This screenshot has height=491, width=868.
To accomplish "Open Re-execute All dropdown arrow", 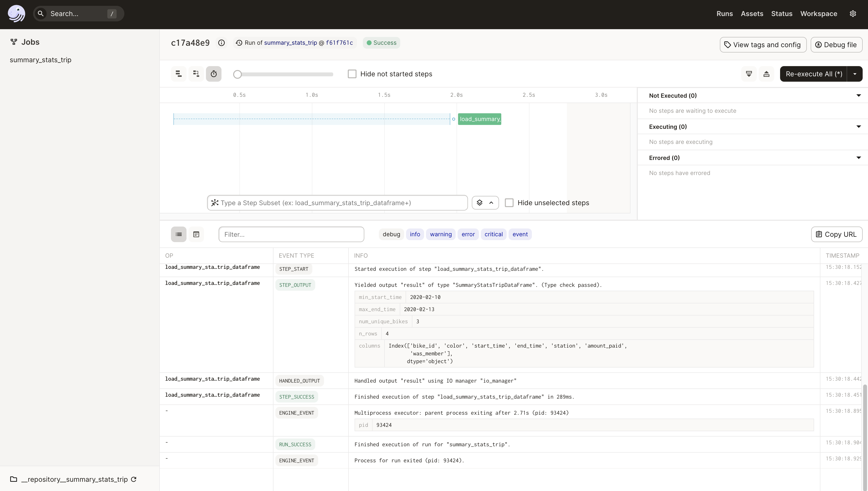I will (x=855, y=74).
